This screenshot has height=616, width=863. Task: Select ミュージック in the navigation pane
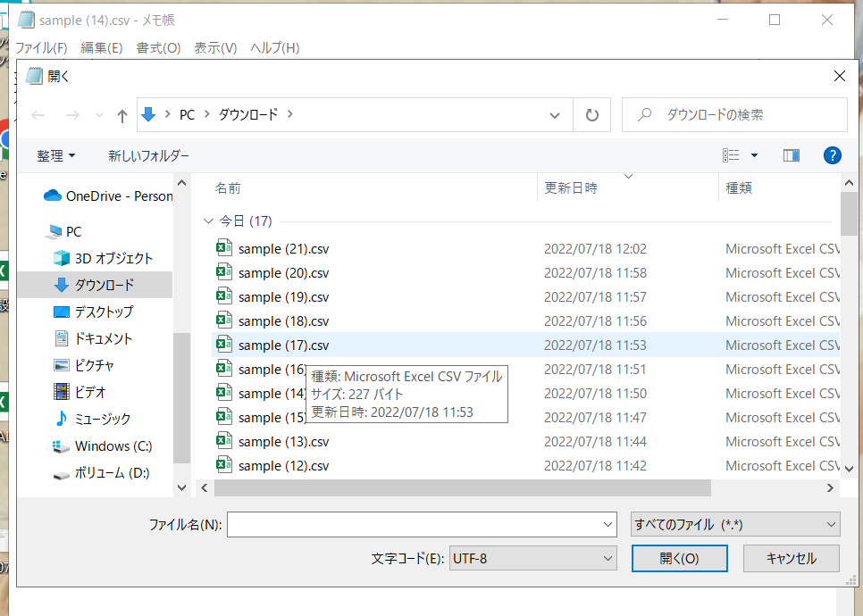[x=102, y=419]
